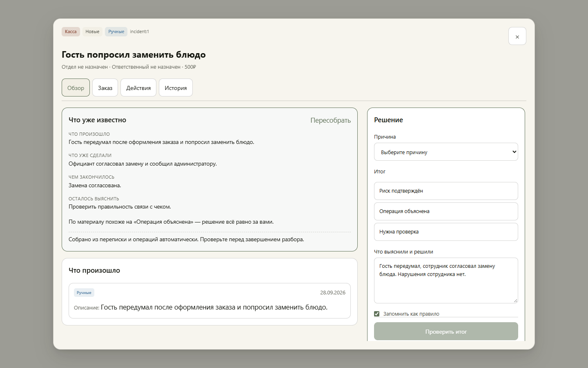Click the ОСТАЛОСЬ ВЫЯСНИТЬ label

(x=94, y=199)
